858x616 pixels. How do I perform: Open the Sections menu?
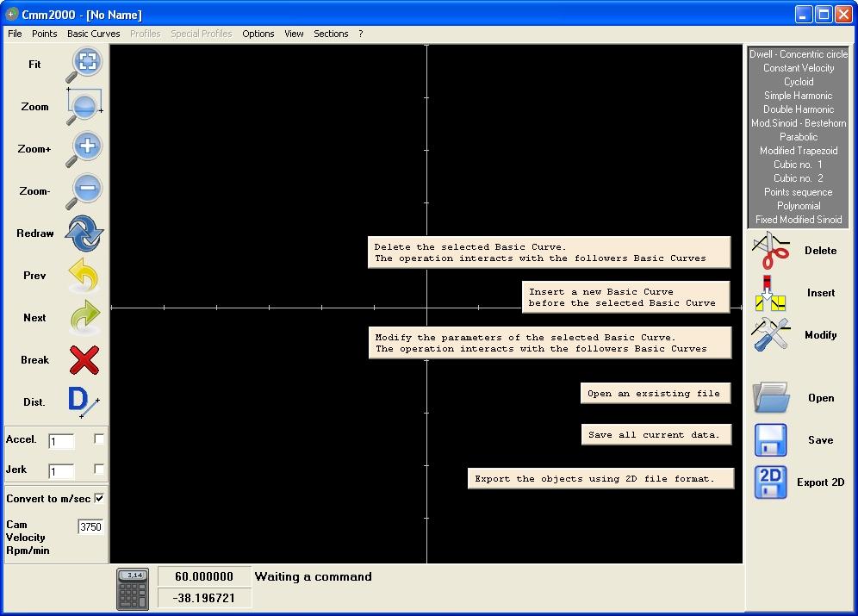click(331, 34)
